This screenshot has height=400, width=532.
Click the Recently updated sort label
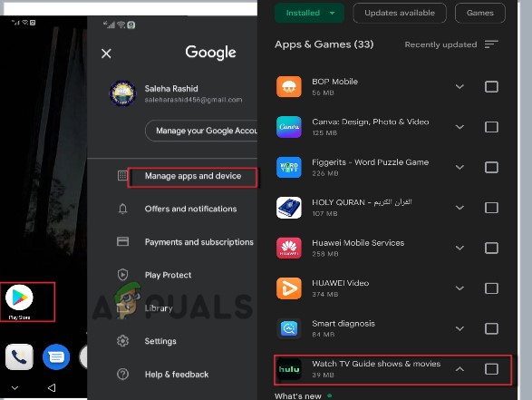440,44
